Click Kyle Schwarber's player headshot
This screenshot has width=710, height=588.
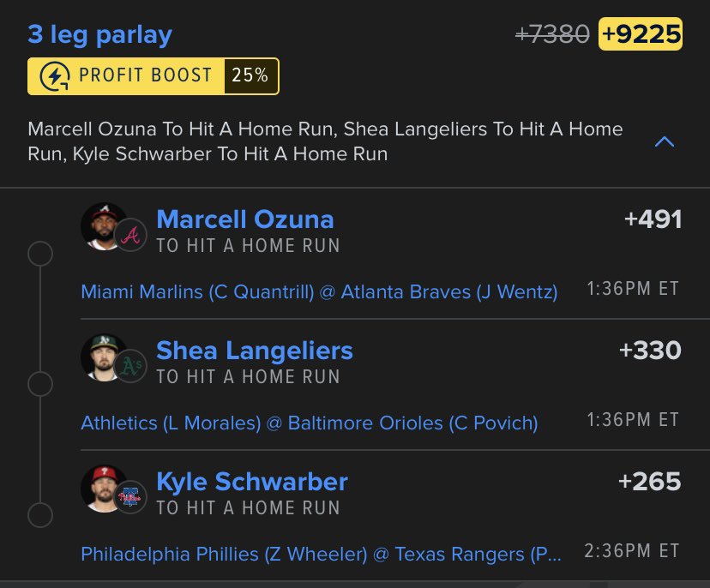point(104,489)
